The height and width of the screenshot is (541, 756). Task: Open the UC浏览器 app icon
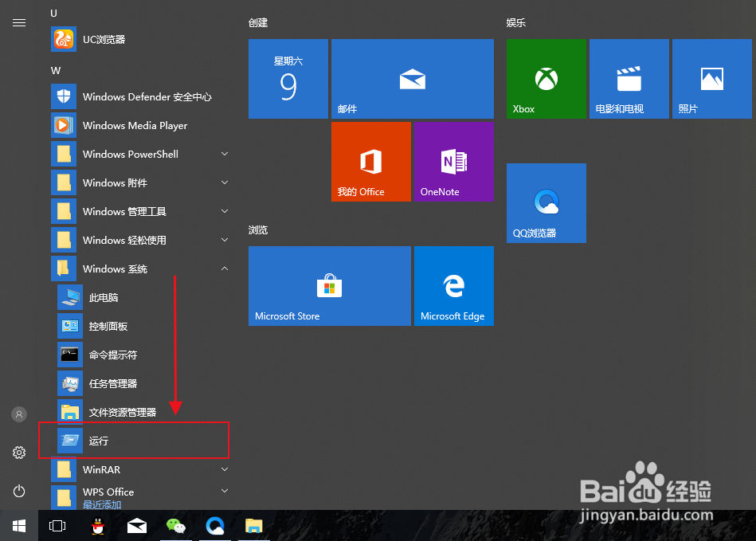click(x=64, y=39)
